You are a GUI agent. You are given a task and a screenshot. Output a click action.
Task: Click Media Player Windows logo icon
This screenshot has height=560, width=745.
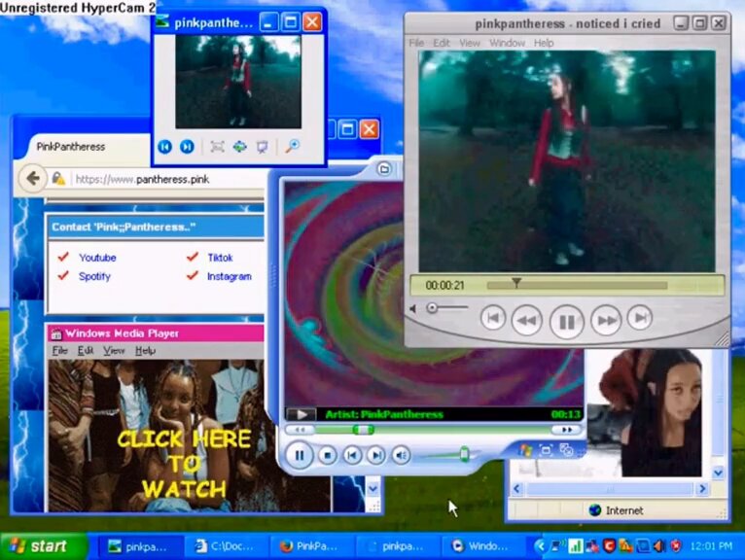point(525,449)
